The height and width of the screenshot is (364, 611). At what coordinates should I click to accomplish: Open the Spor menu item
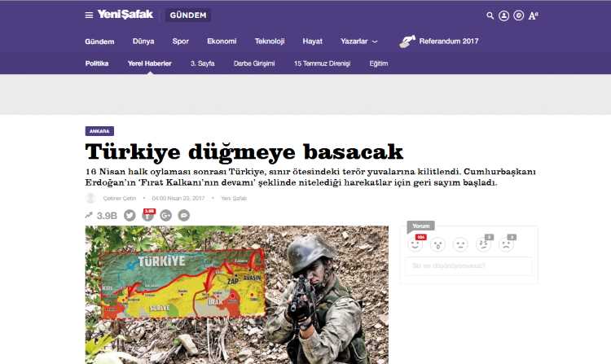(x=181, y=42)
